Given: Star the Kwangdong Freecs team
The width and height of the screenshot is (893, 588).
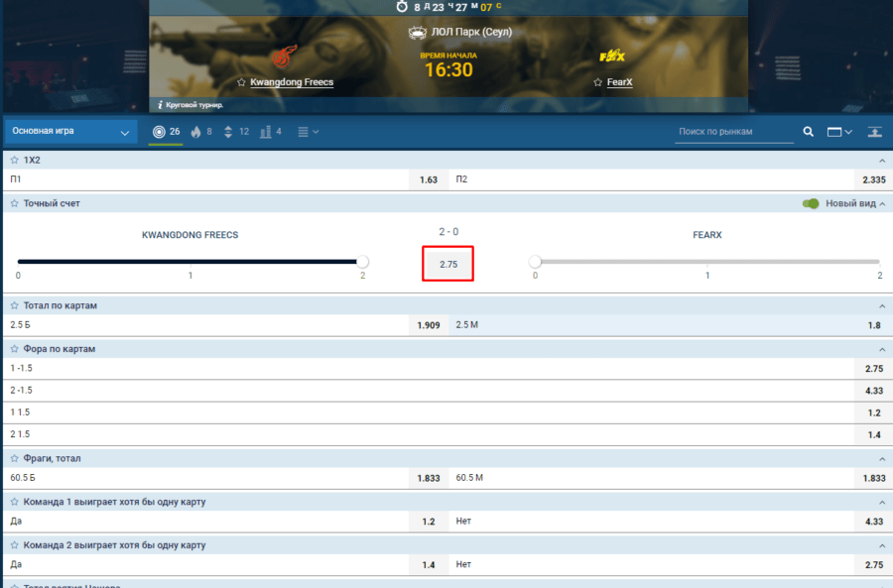Looking at the screenshot, I should tap(241, 82).
